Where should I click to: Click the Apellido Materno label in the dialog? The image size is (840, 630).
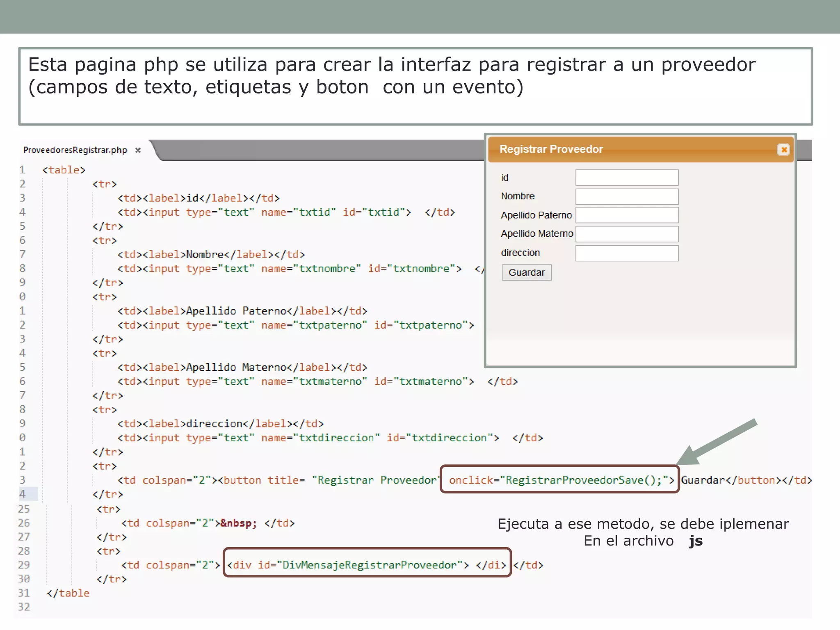pos(537,234)
